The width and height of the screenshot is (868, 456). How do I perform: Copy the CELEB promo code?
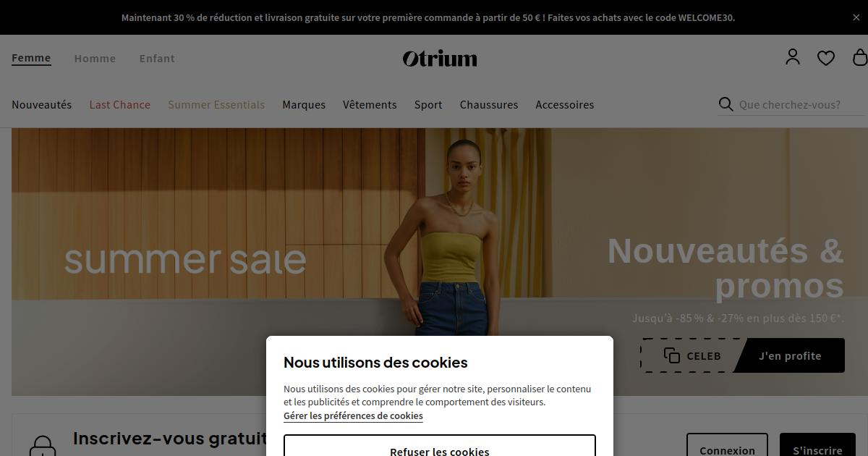pos(692,355)
